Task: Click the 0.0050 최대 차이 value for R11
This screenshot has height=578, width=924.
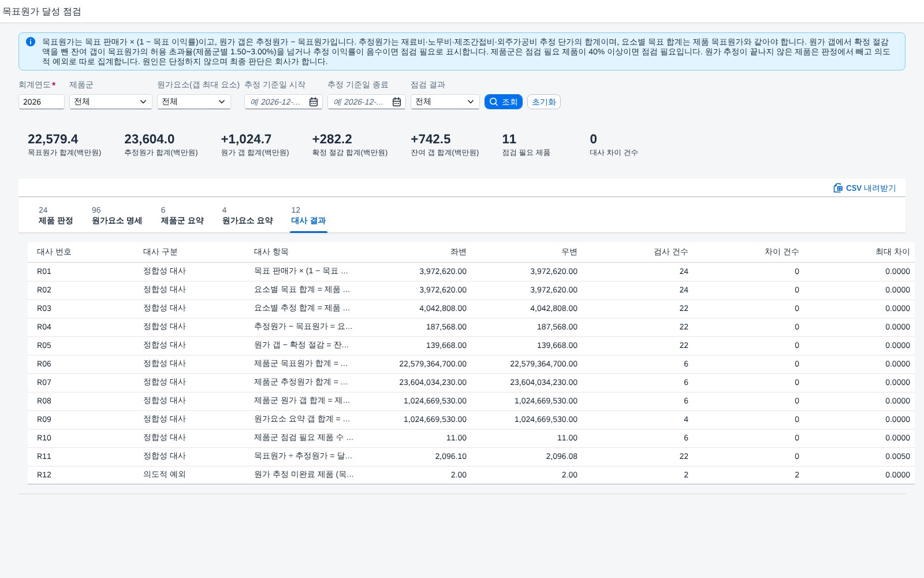Action: pyautogui.click(x=897, y=457)
